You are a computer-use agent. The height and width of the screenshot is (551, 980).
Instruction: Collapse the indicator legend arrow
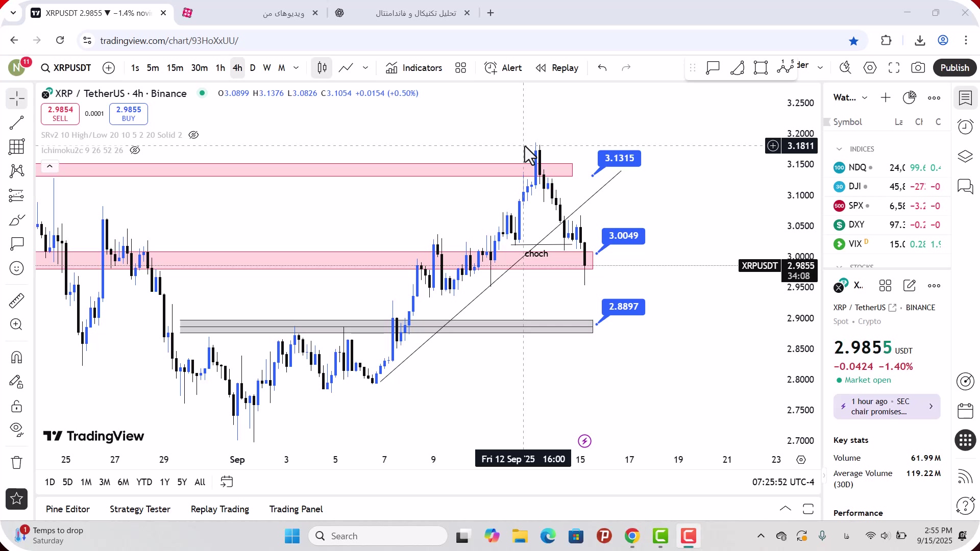click(50, 166)
